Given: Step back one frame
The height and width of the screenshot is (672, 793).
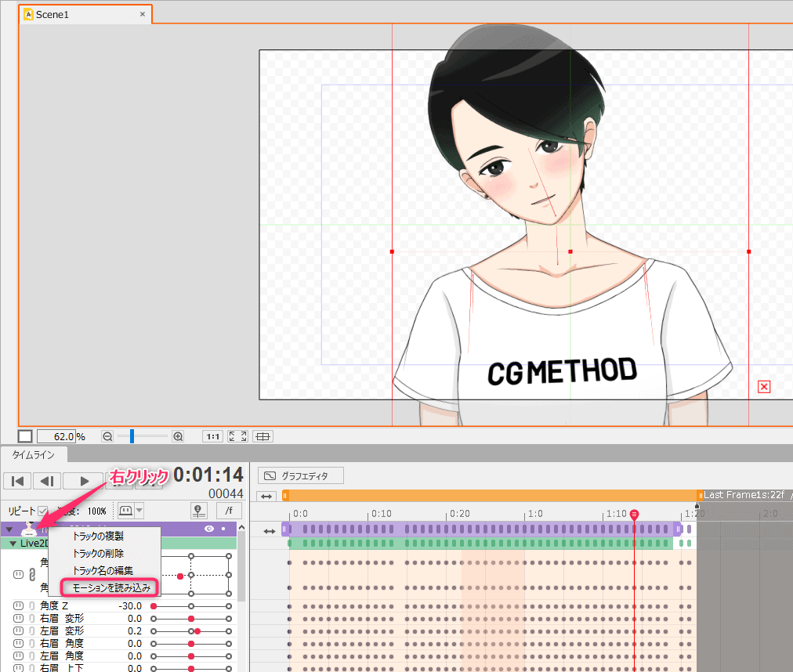Looking at the screenshot, I should coord(46,480).
